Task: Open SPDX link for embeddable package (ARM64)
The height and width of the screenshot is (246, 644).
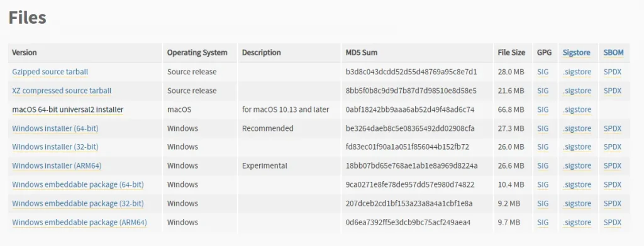Action: coord(613,222)
